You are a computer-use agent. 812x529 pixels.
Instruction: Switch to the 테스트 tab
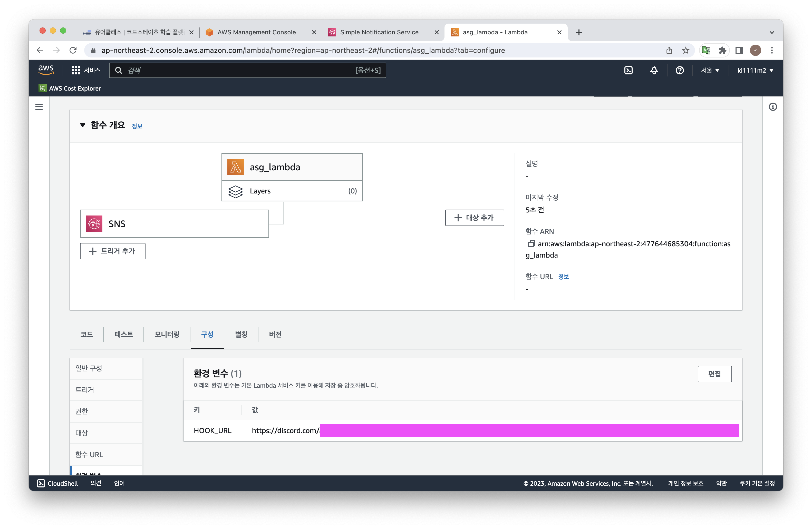coord(123,334)
